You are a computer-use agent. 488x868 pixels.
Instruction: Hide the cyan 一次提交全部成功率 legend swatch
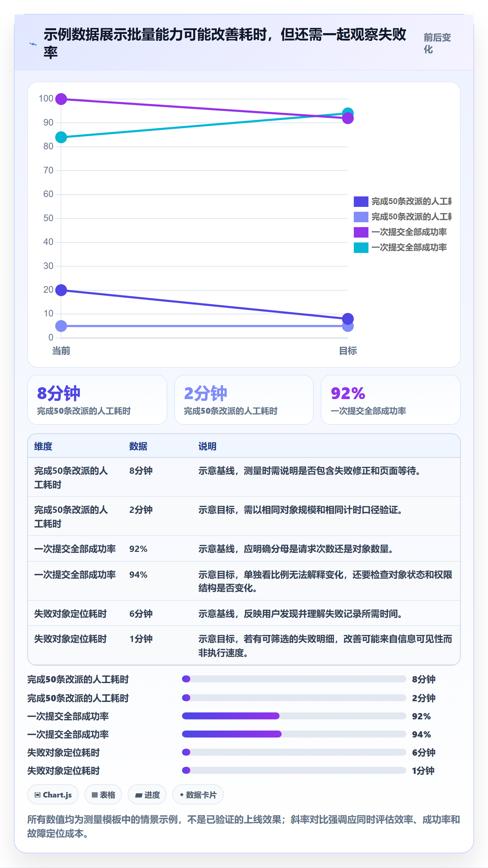click(x=361, y=247)
